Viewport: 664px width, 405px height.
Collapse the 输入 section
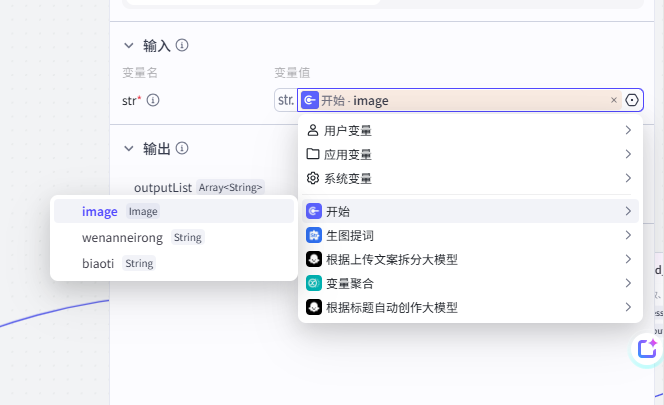pyautogui.click(x=128, y=45)
